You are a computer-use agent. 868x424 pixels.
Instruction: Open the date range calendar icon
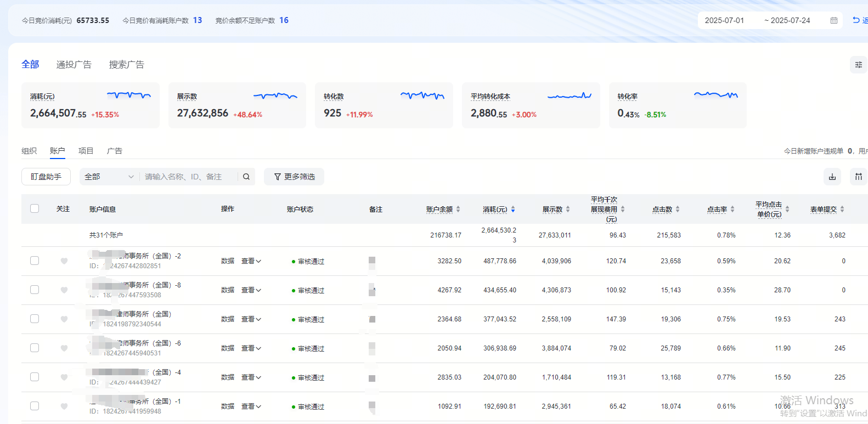833,20
